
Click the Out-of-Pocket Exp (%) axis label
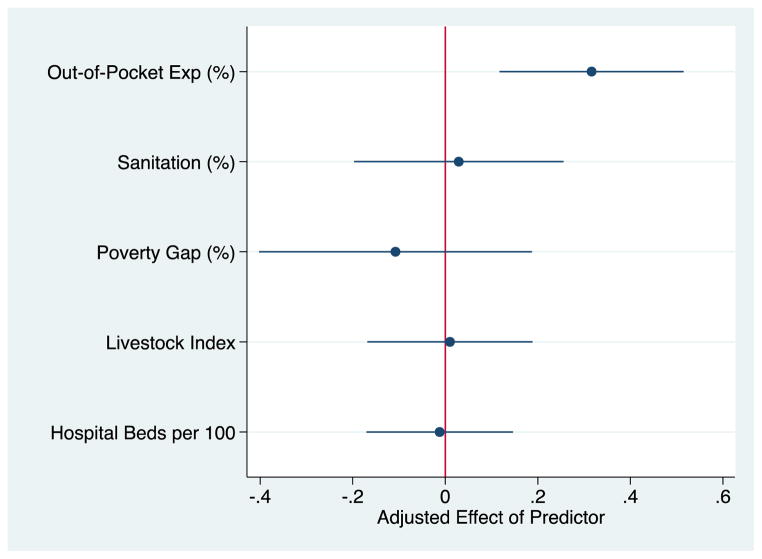coord(141,72)
